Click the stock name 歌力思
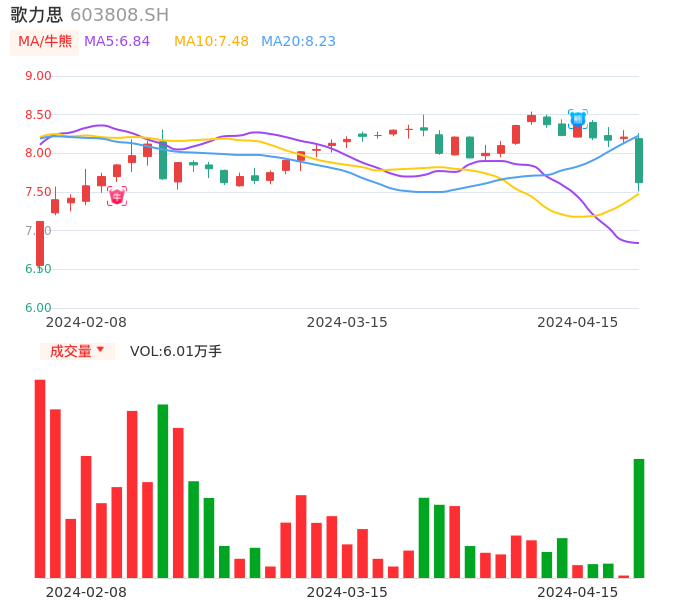Image resolution: width=686 pixels, height=606 pixels. [x=36, y=15]
